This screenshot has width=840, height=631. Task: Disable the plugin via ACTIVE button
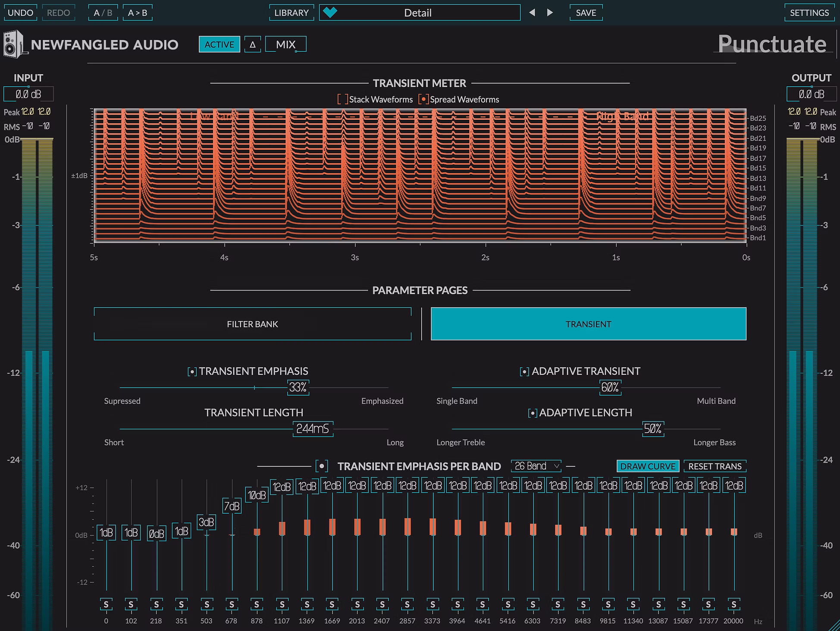[219, 44]
